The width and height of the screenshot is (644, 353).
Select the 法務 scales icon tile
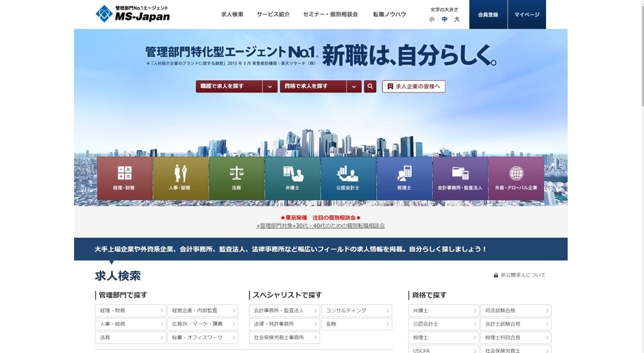(x=236, y=178)
